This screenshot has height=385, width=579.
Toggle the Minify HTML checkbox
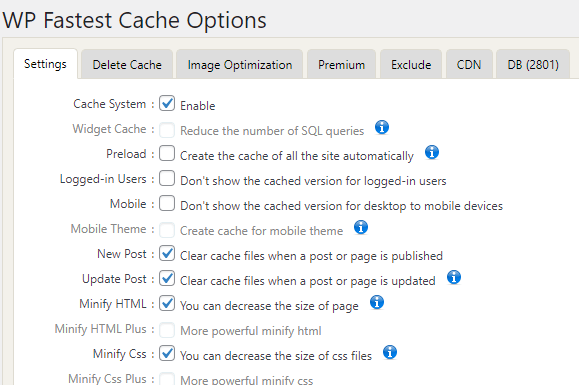pyautogui.click(x=167, y=303)
